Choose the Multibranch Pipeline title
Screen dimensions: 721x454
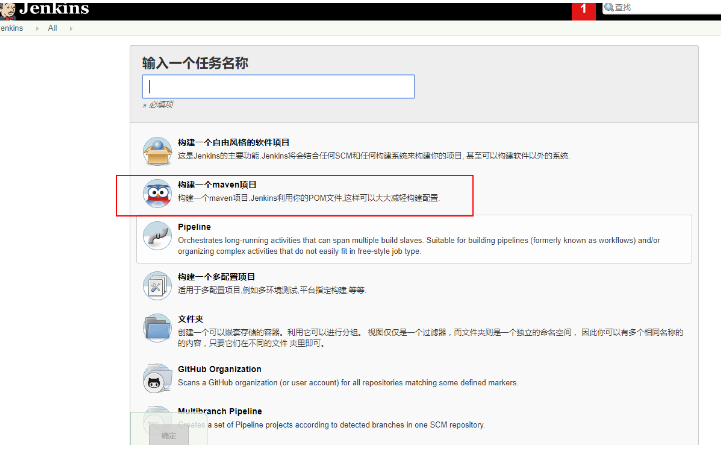(x=220, y=411)
